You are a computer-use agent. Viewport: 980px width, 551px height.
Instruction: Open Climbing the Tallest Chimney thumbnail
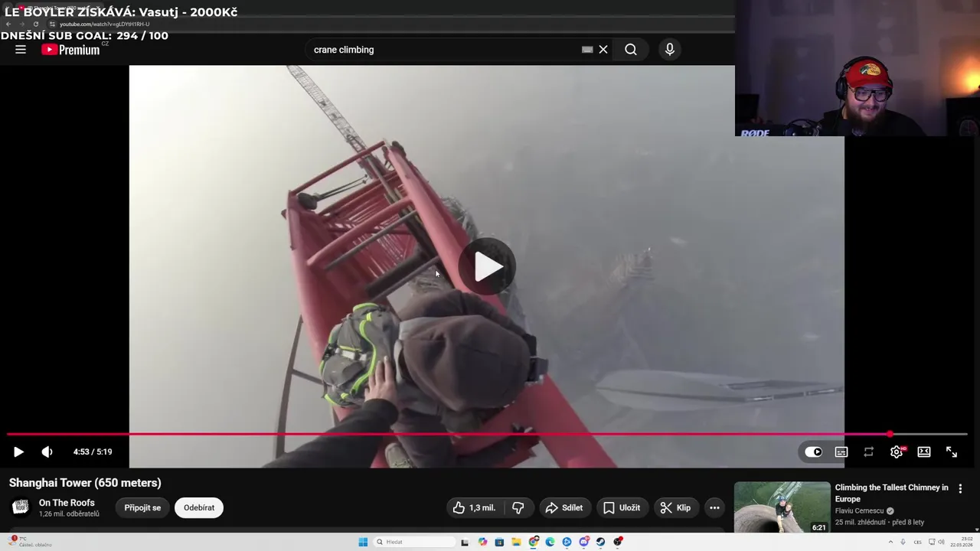coord(782,507)
